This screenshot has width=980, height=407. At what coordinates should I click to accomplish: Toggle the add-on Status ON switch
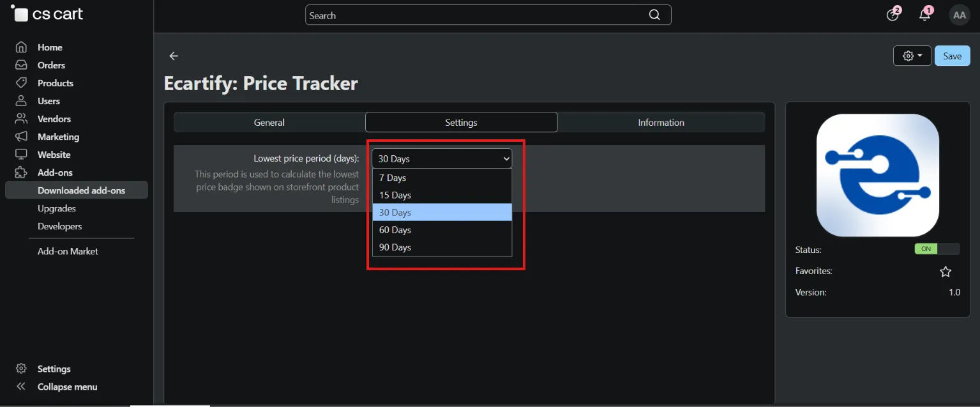point(937,249)
